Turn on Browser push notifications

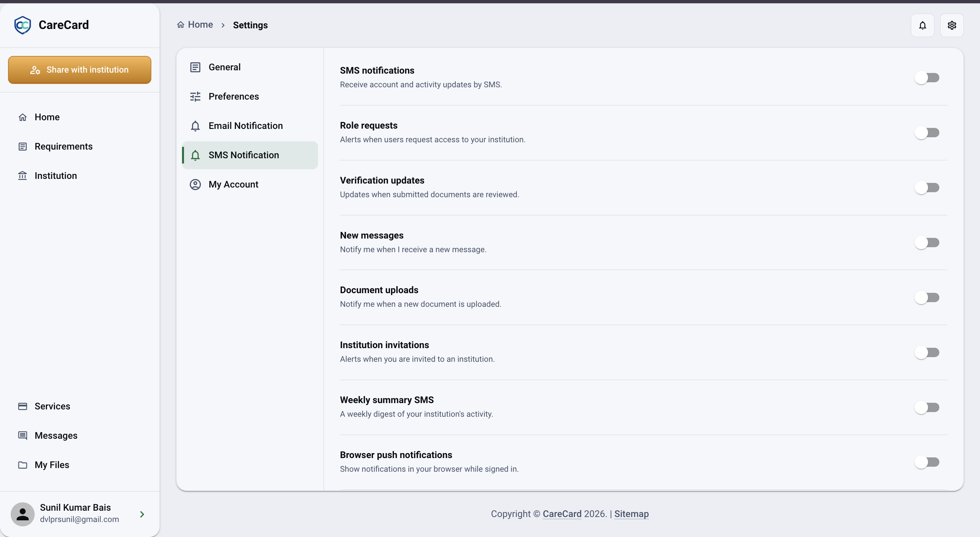click(x=927, y=462)
